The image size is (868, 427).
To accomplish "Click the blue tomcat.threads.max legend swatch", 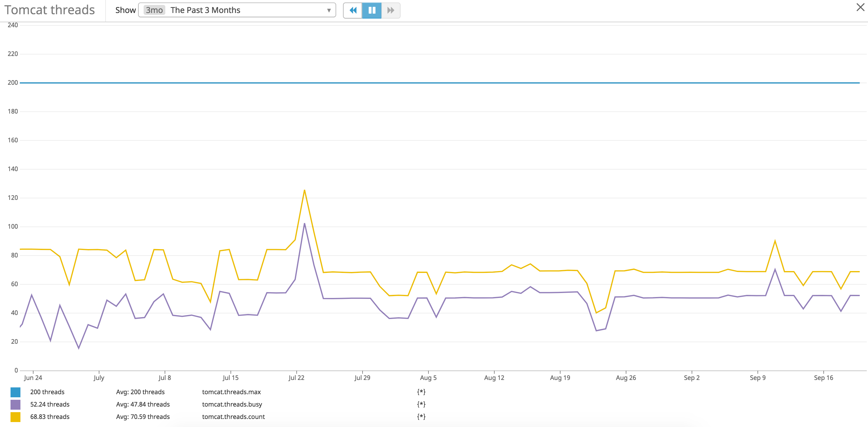I will tap(16, 392).
